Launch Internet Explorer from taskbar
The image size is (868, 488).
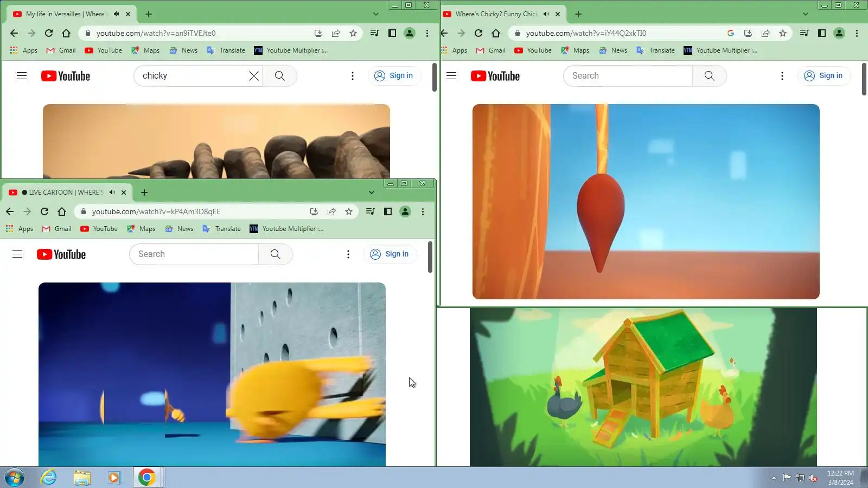[x=49, y=478]
